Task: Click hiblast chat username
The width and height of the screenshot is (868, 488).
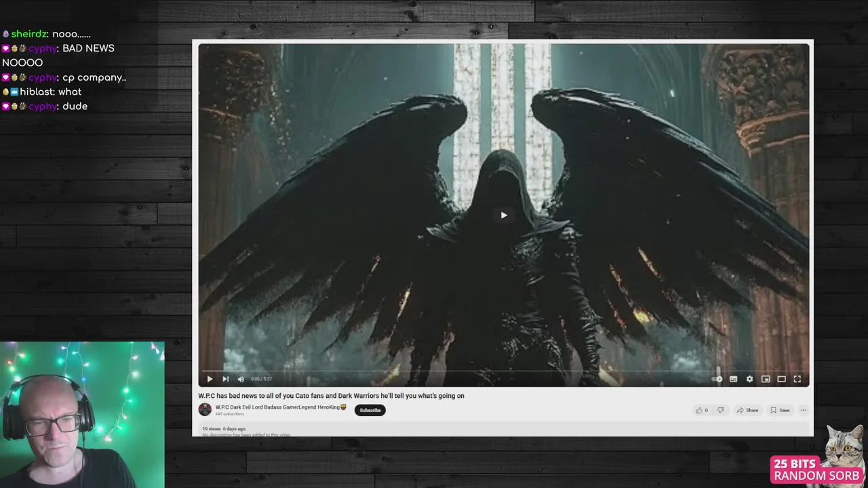Action: (37, 91)
